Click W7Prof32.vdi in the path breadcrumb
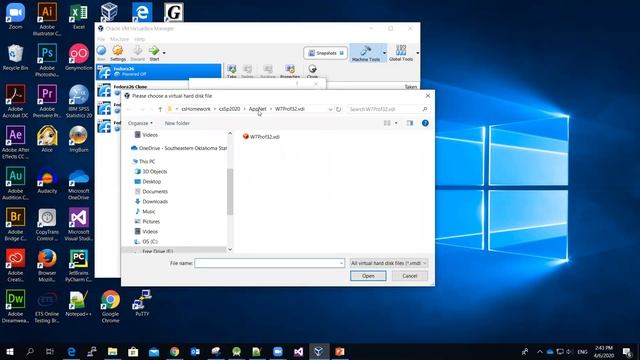This screenshot has height=360, width=640. coord(290,109)
